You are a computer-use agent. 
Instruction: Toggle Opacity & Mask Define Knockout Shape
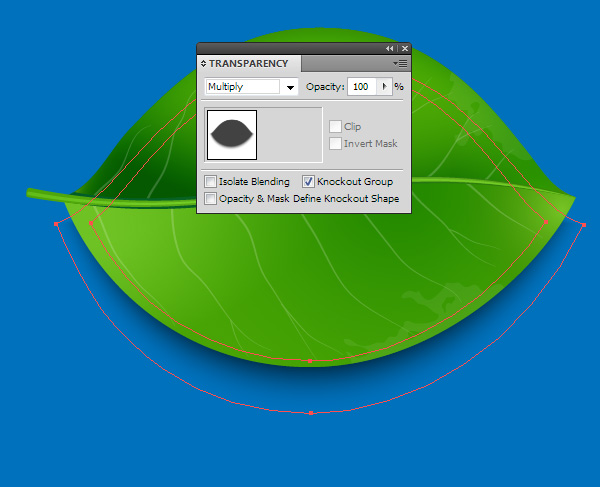210,199
